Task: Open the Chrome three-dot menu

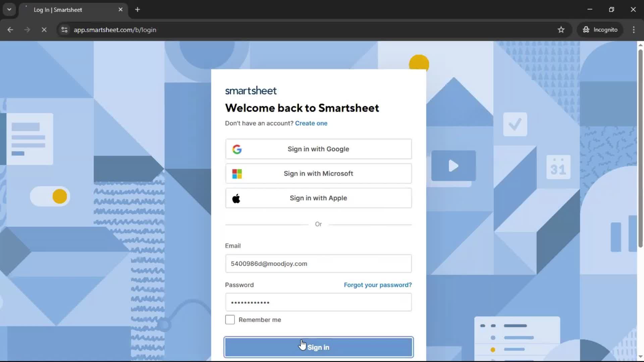Action: click(x=634, y=29)
